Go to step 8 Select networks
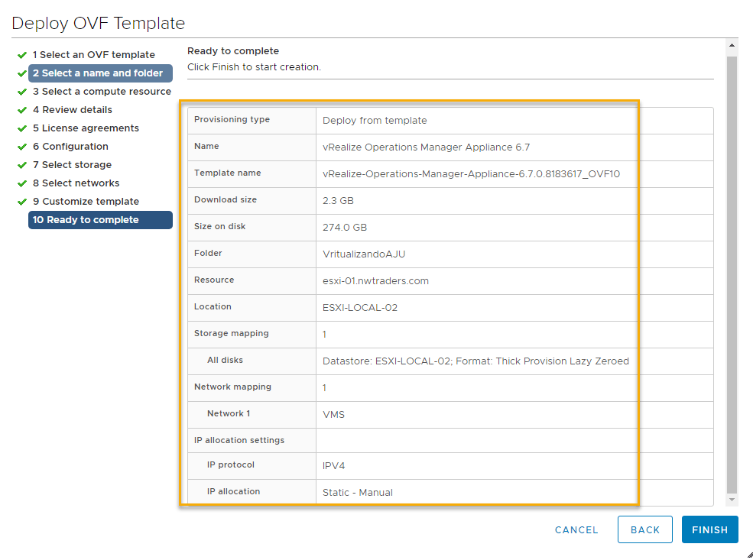 coord(76,183)
